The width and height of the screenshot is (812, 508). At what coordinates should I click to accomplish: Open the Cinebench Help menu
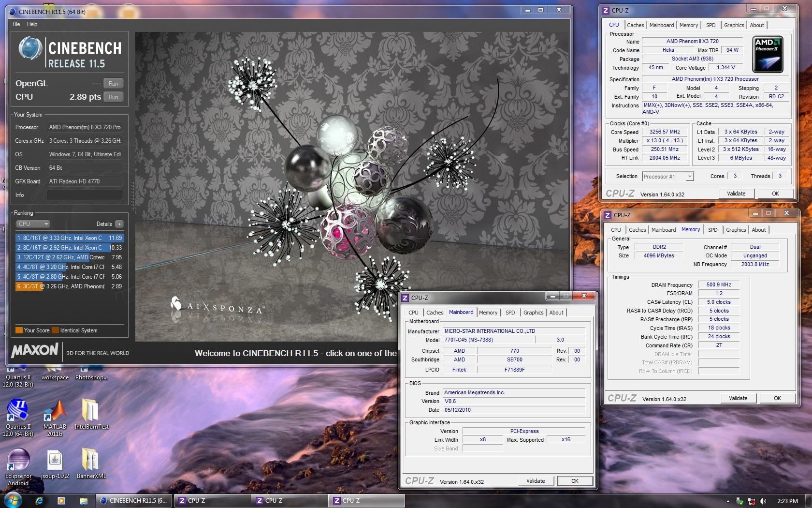point(32,24)
